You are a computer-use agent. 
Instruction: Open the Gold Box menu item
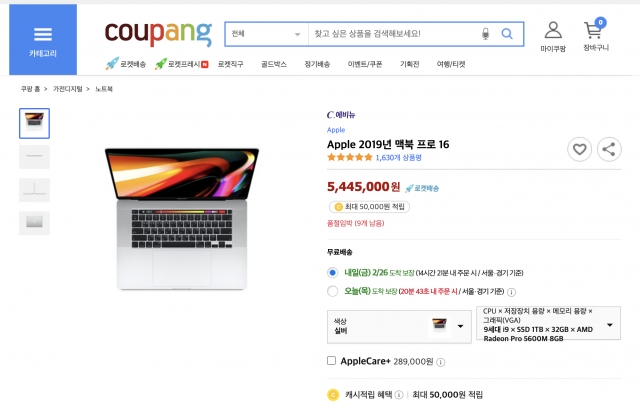click(x=274, y=64)
